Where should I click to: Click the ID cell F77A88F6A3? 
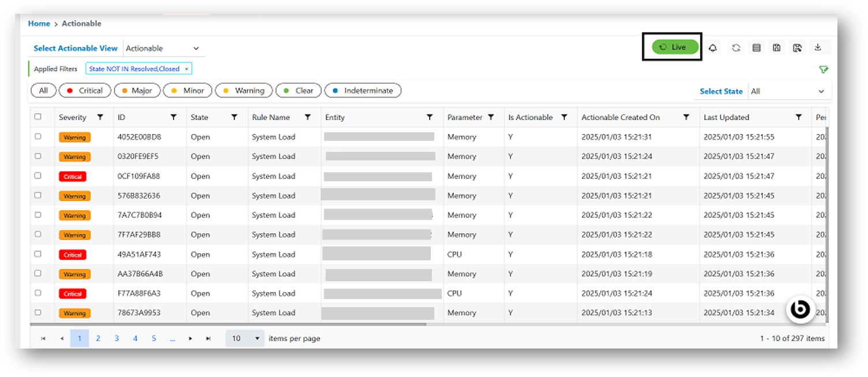click(x=139, y=293)
